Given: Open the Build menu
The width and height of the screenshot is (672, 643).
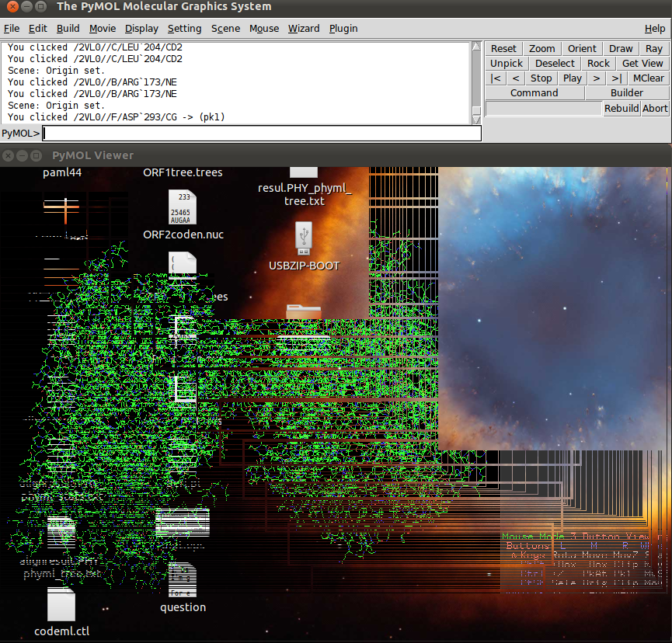Looking at the screenshot, I should [x=68, y=29].
